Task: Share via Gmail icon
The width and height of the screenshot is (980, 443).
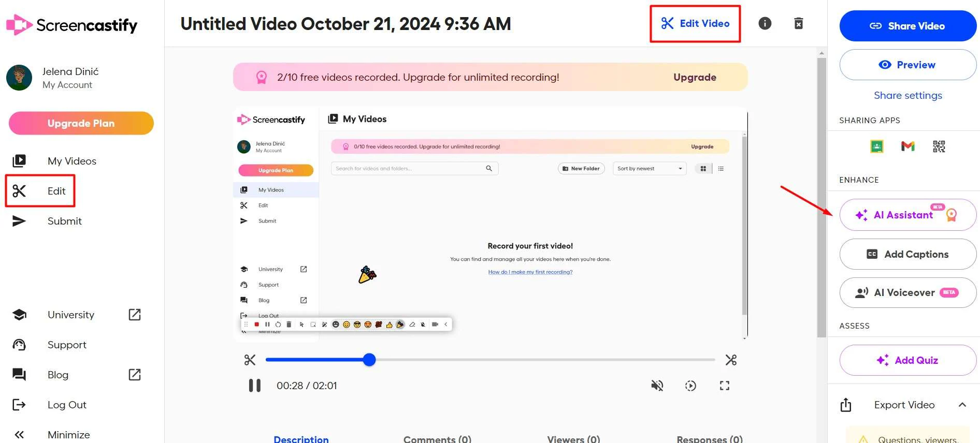Action: [908, 146]
